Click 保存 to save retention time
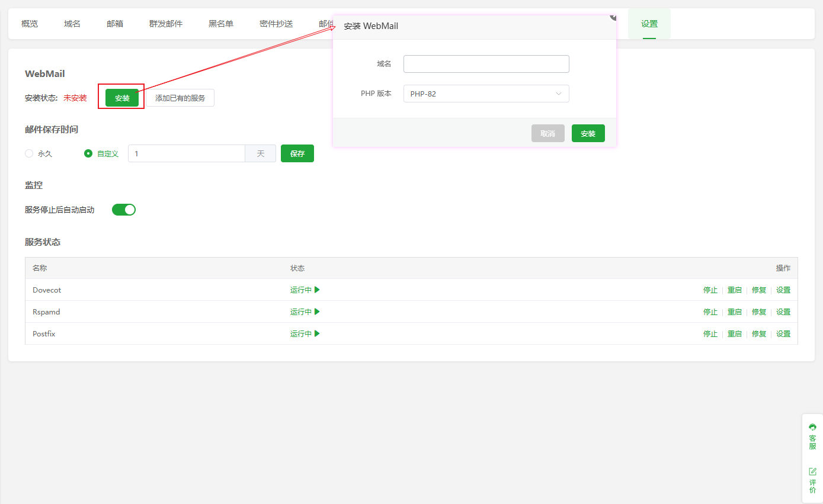Viewport: 823px width, 504px height. (297, 153)
